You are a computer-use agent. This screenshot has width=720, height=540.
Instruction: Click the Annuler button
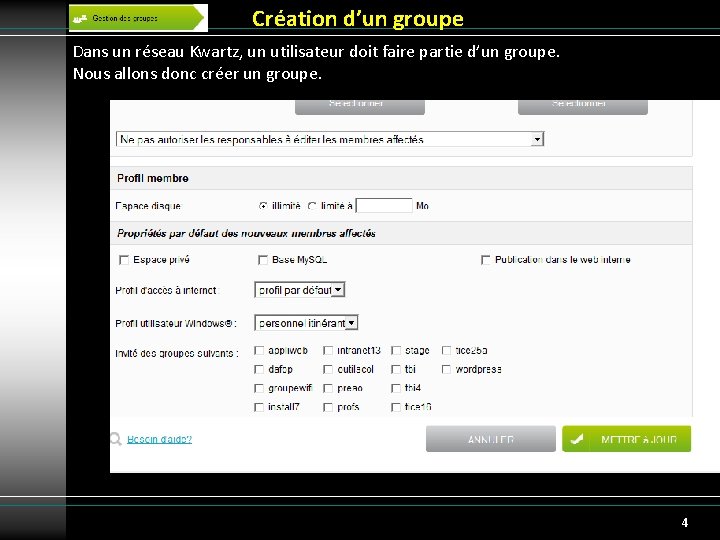pyautogui.click(x=491, y=439)
